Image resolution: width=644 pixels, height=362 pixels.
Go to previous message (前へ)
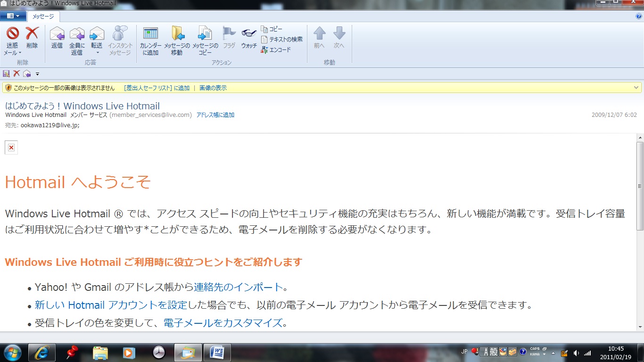pyautogui.click(x=320, y=37)
